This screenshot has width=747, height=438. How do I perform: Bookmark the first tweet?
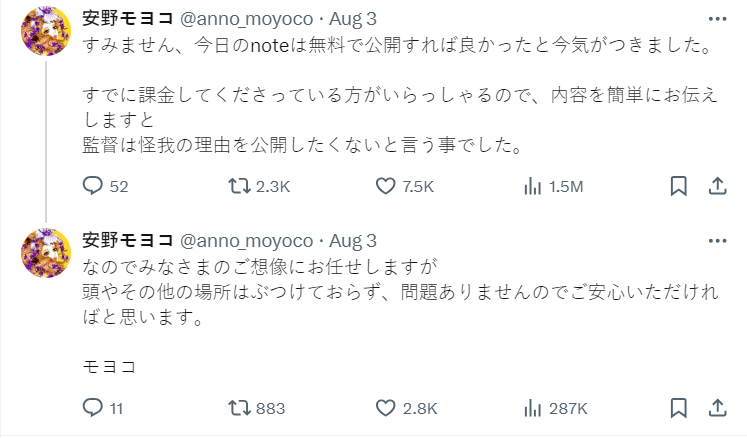[x=678, y=186]
